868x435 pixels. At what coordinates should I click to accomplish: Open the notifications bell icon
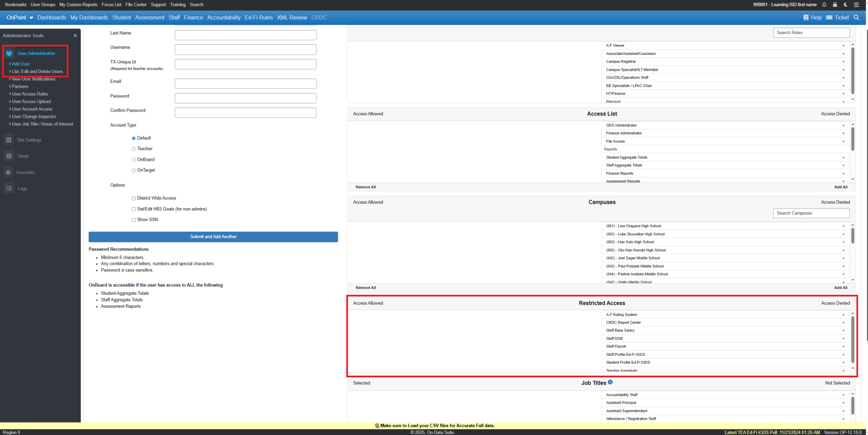pyautogui.click(x=825, y=5)
